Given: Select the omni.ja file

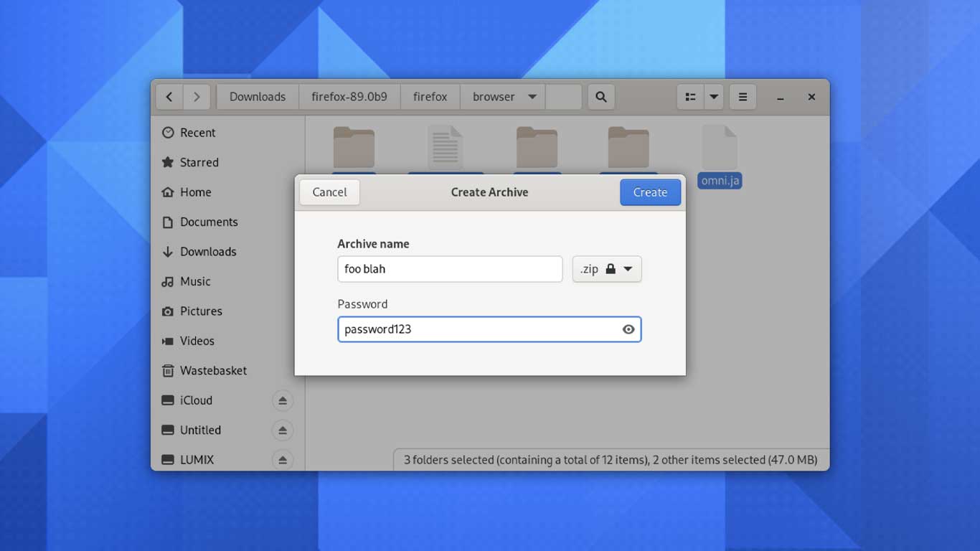Looking at the screenshot, I should 720,157.
